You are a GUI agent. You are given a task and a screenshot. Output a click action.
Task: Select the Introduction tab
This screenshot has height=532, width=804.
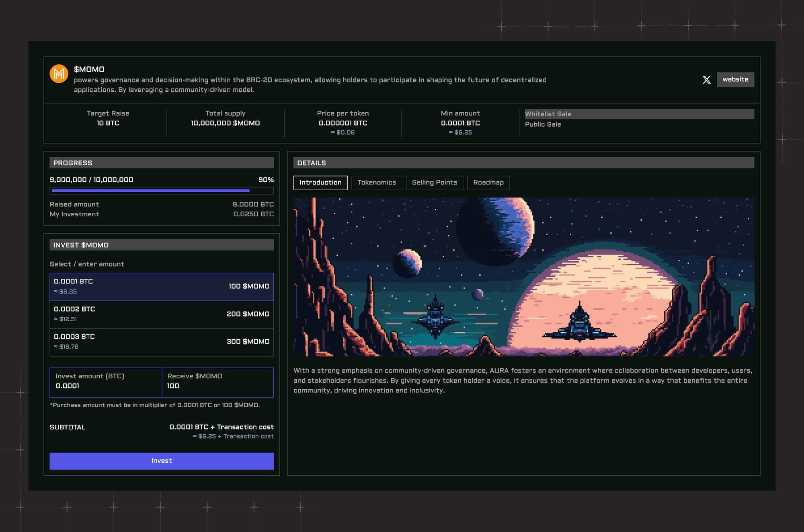[x=320, y=183]
